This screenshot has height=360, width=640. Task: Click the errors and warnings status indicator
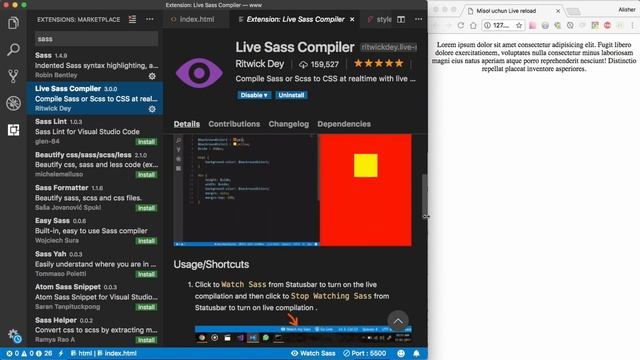pyautogui.click(x=29, y=353)
